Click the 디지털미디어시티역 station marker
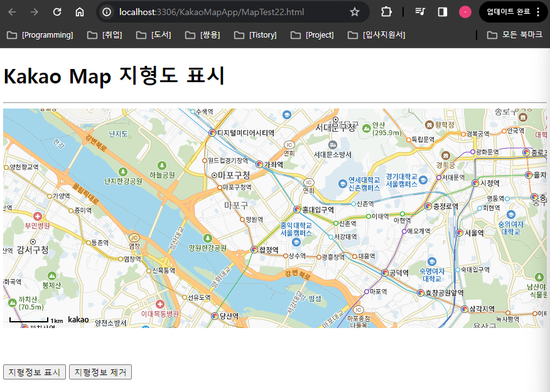This screenshot has width=550, height=392. pos(212,133)
